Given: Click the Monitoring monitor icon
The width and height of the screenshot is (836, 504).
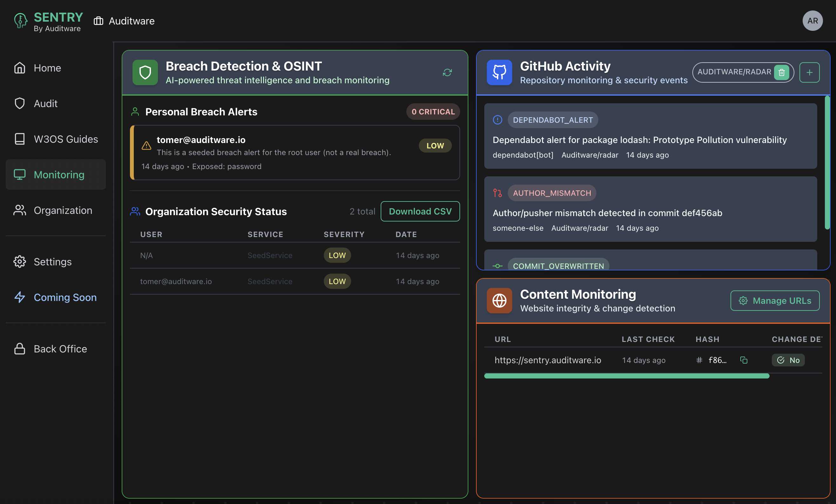Looking at the screenshot, I should pyautogui.click(x=20, y=174).
